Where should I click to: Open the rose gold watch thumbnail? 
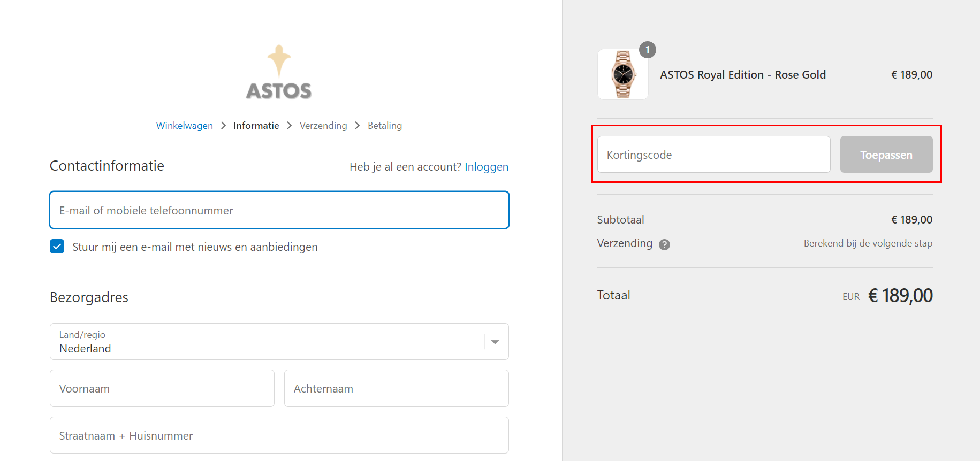pos(622,74)
